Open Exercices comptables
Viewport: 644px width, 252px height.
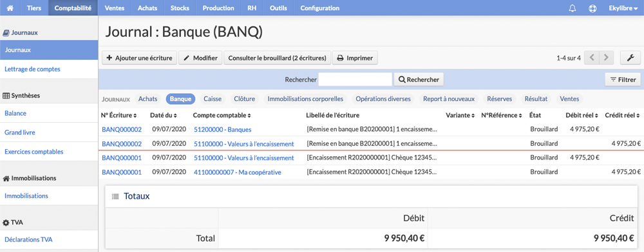(x=49, y=152)
